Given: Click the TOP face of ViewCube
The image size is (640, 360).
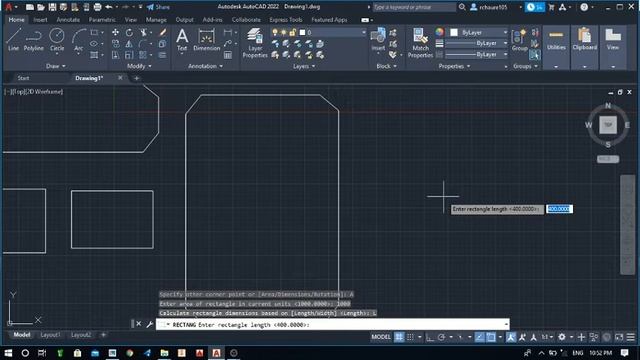Looking at the screenshot, I should tap(608, 124).
